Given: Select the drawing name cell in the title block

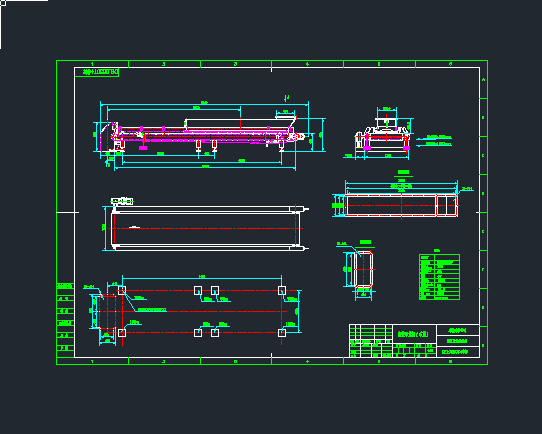Looking at the screenshot, I should 414,334.
